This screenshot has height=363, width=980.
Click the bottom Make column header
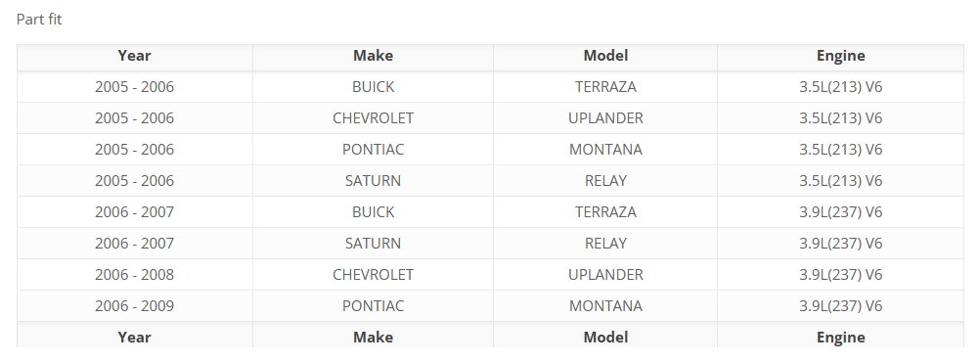pyautogui.click(x=374, y=338)
